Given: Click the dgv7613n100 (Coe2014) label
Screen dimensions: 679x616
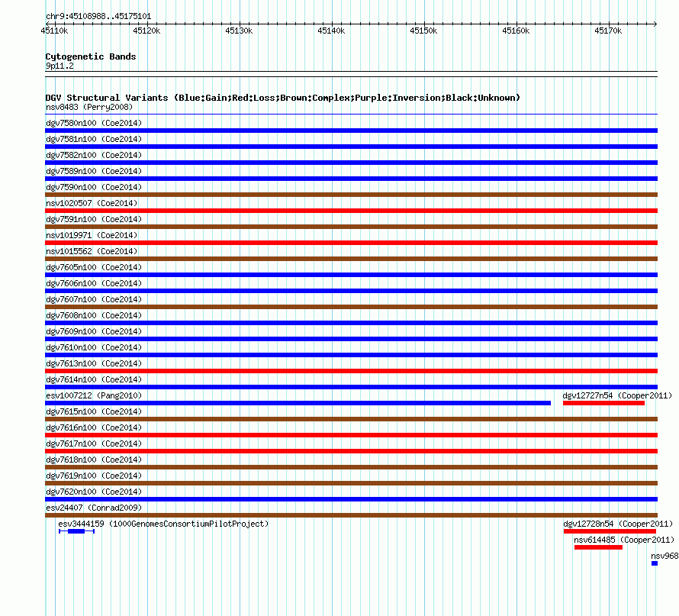Looking at the screenshot, I should [x=94, y=363].
